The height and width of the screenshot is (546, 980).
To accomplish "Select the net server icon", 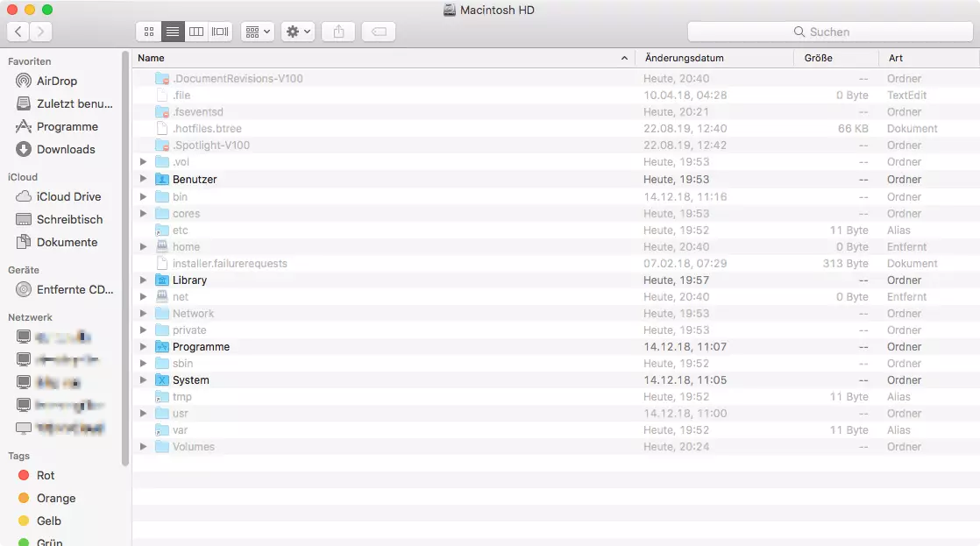I will click(x=162, y=296).
